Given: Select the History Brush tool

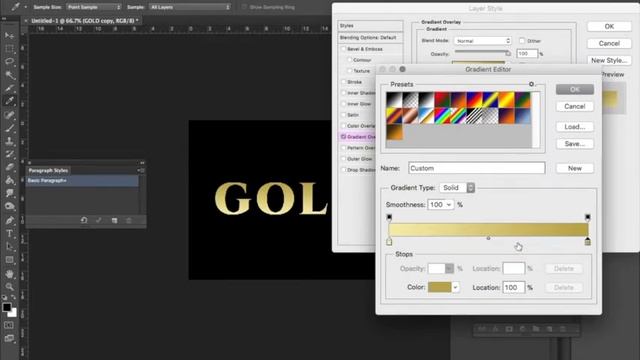Looking at the screenshot, I should (9, 154).
